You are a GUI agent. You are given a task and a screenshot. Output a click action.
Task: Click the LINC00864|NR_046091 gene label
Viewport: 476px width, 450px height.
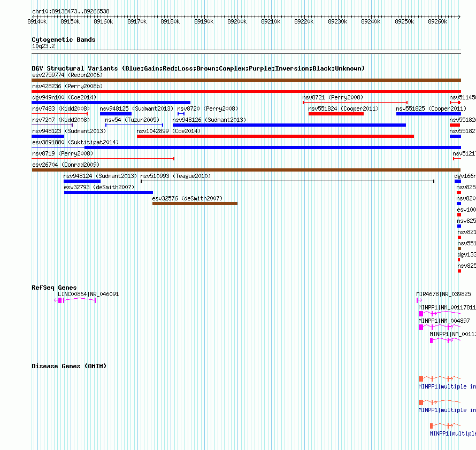point(88,294)
